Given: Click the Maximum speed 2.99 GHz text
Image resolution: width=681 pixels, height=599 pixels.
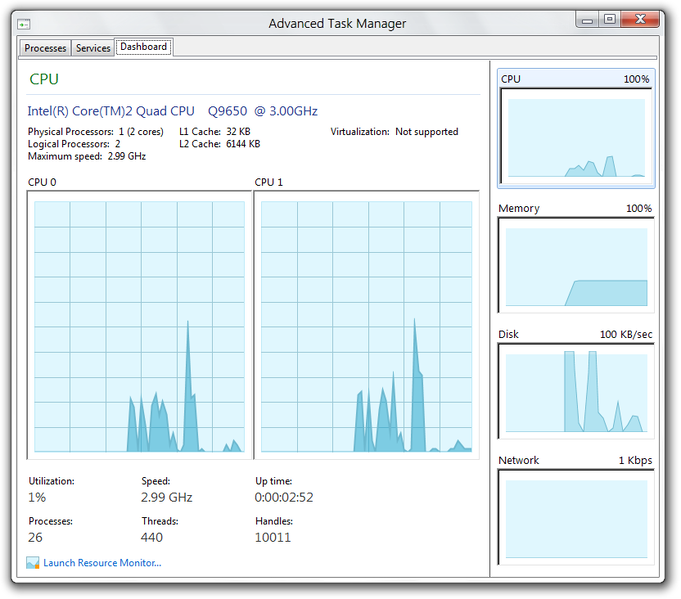Looking at the screenshot, I should tap(87, 156).
